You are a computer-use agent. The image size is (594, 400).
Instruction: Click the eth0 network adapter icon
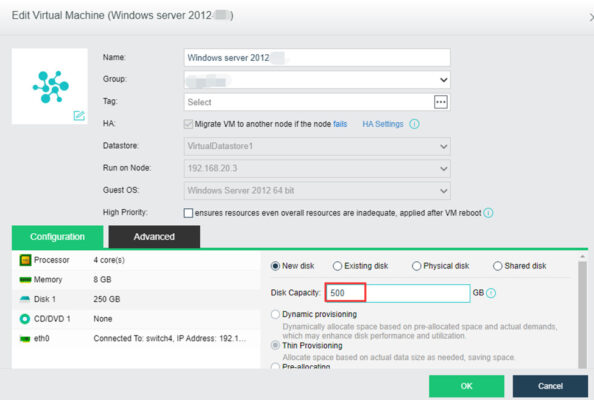point(25,339)
